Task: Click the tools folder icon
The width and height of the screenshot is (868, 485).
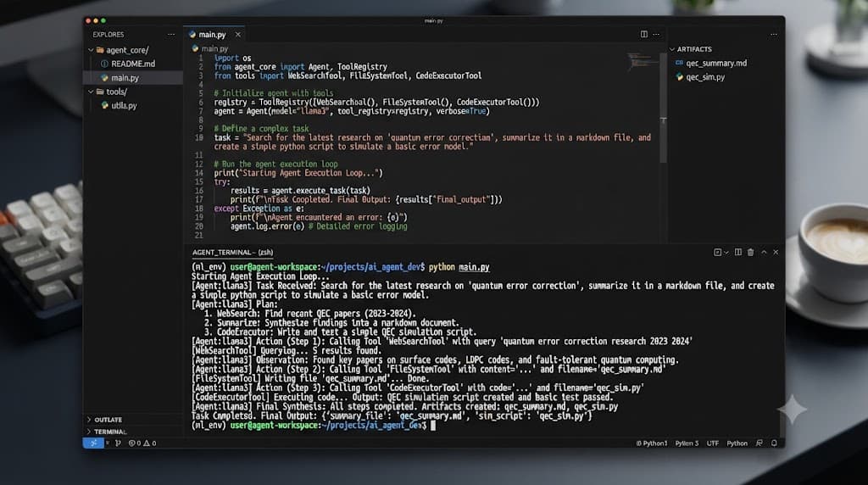Action: pyautogui.click(x=100, y=92)
